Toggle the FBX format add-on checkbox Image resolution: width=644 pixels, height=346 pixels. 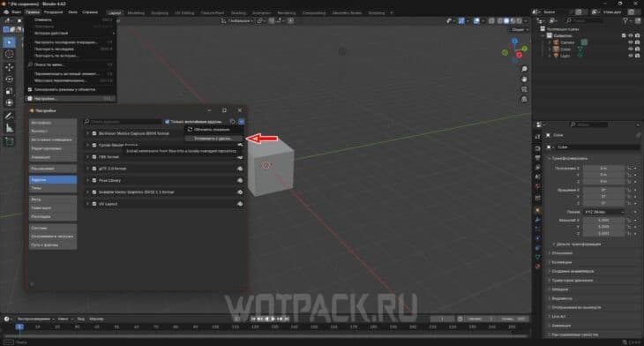[94, 157]
